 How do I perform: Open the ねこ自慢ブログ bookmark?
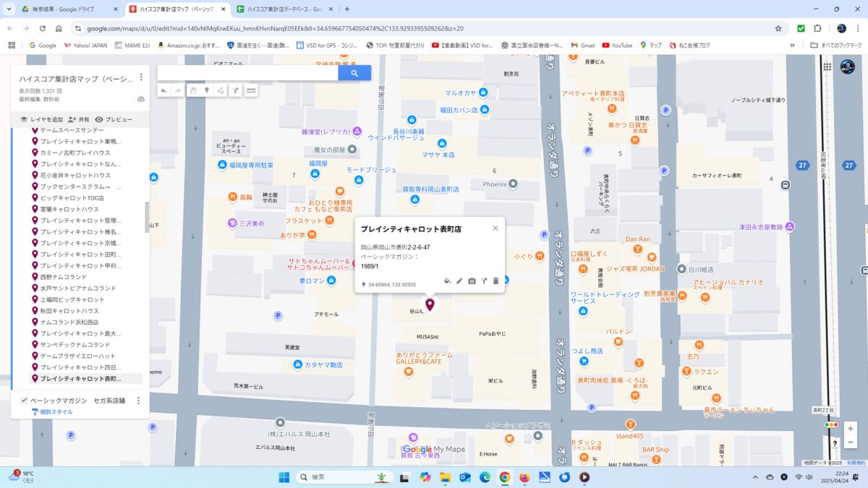(x=690, y=45)
